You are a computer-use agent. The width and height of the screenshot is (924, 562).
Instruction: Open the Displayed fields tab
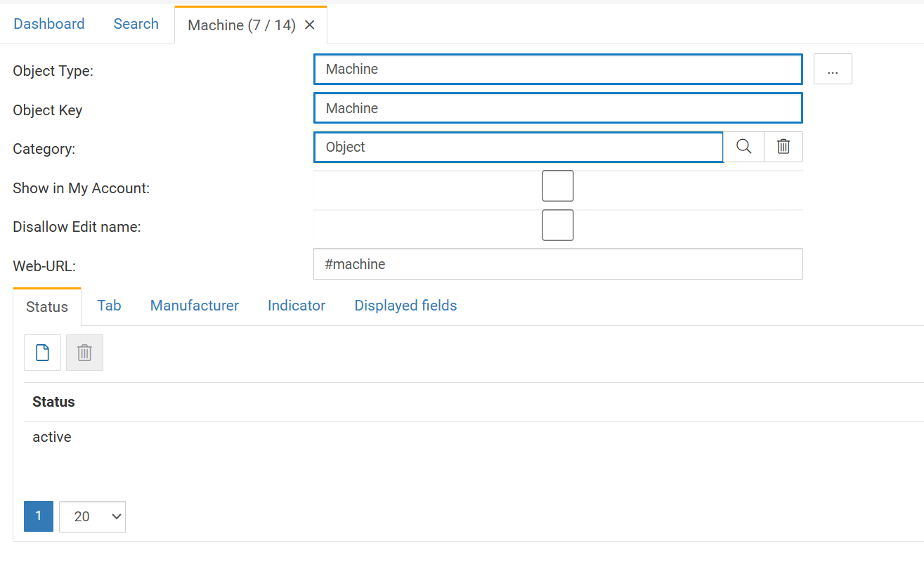click(x=405, y=306)
